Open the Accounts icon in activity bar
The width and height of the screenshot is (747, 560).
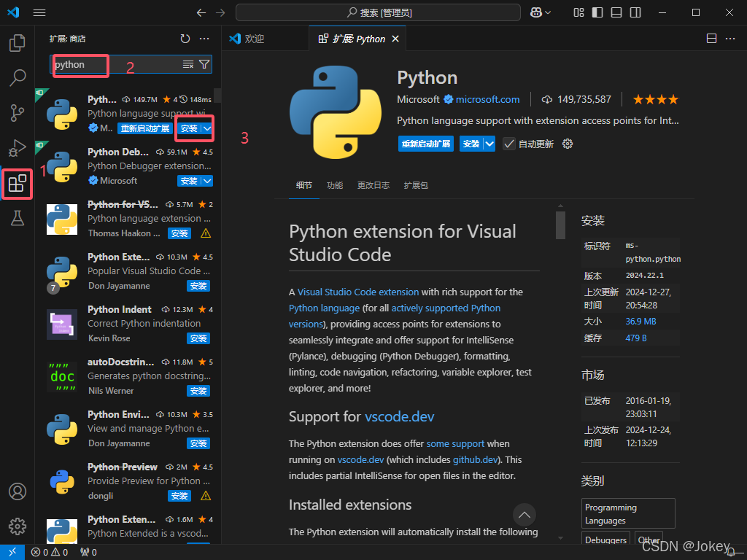18,491
